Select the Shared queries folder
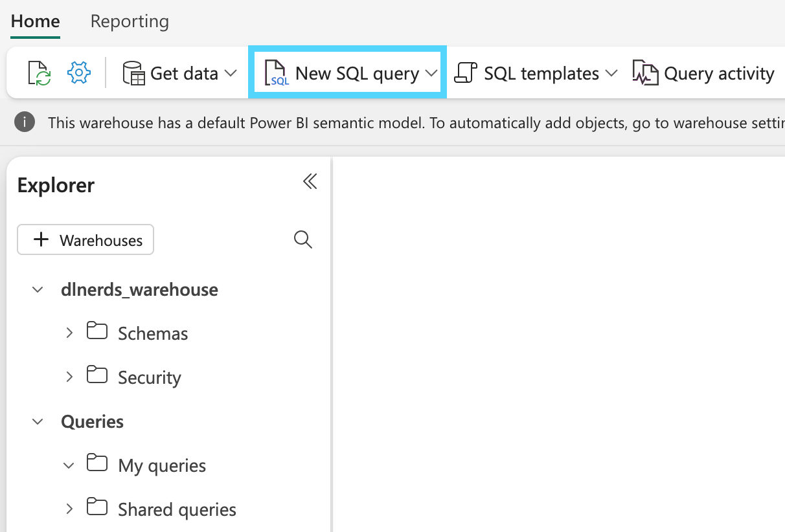The width and height of the screenshot is (785, 532). (x=177, y=509)
